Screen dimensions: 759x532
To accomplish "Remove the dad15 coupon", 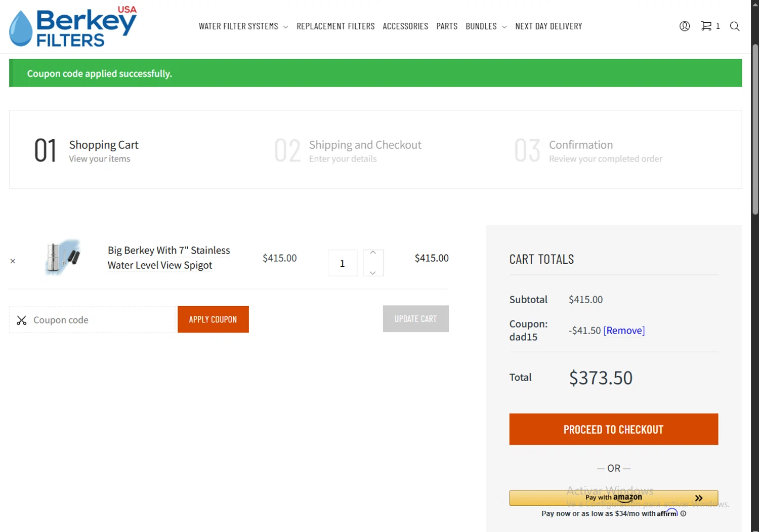I will click(x=624, y=331).
